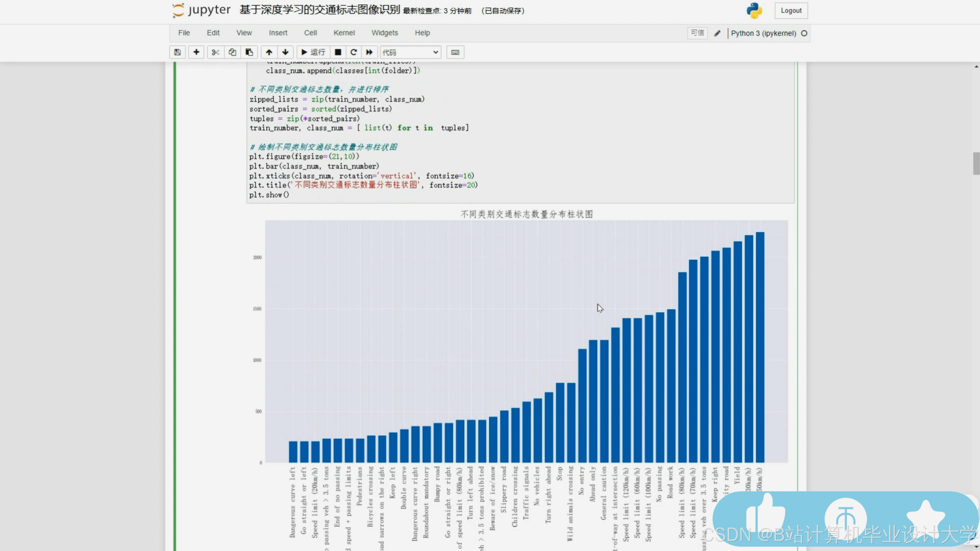This screenshot has height=551, width=980.
Task: Move selected cell down arrow
Action: (x=285, y=52)
